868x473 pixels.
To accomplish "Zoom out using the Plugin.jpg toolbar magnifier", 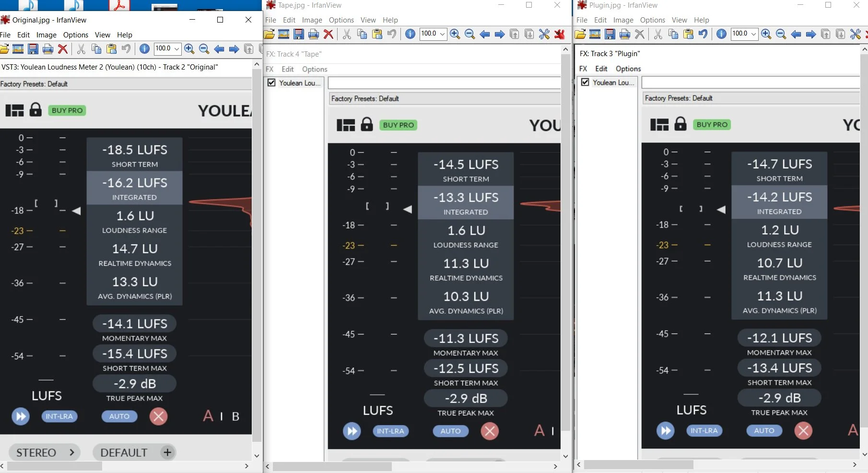I will click(781, 34).
